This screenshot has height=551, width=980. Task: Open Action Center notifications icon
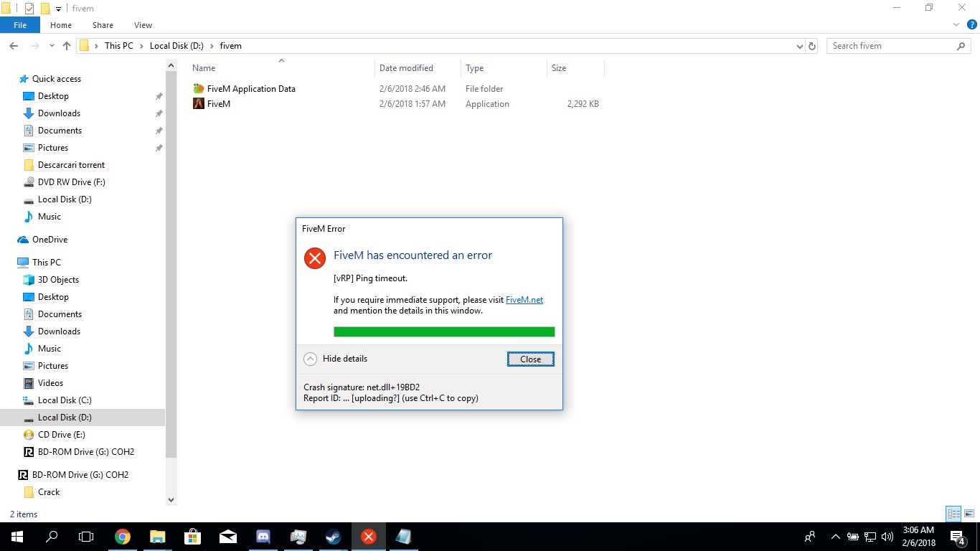point(958,537)
